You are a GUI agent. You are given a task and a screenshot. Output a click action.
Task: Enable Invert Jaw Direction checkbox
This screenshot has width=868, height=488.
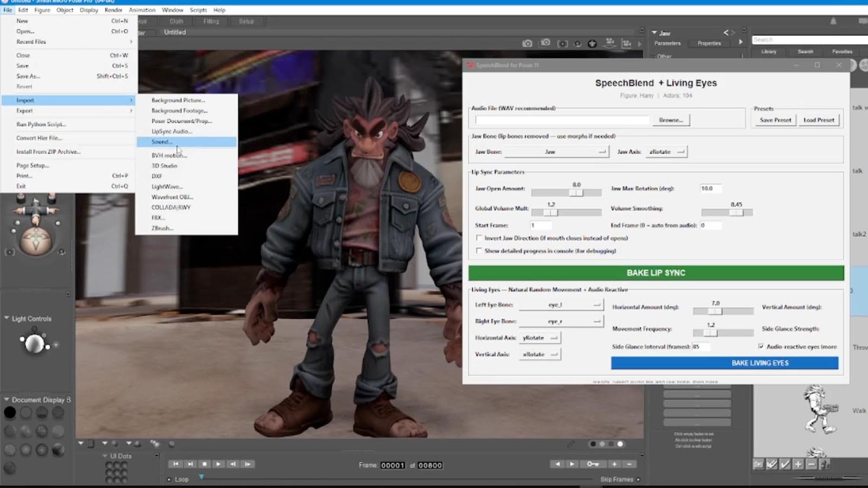click(x=479, y=237)
